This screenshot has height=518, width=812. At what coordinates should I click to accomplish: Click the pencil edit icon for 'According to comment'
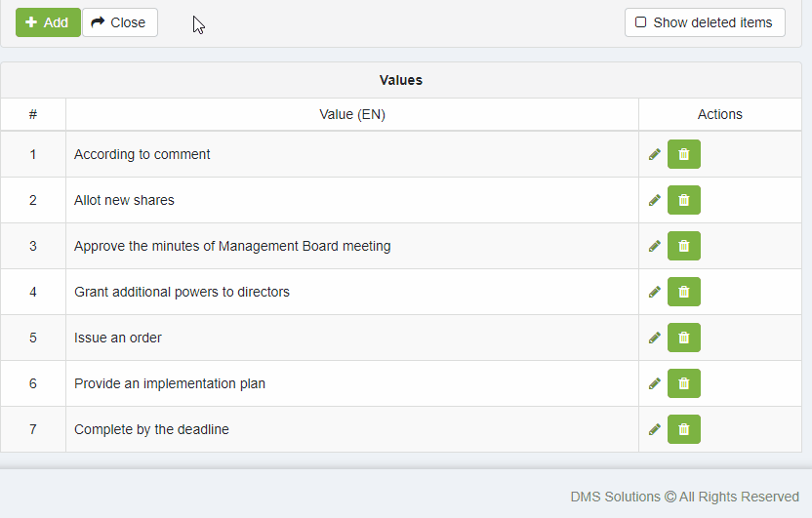click(x=655, y=154)
